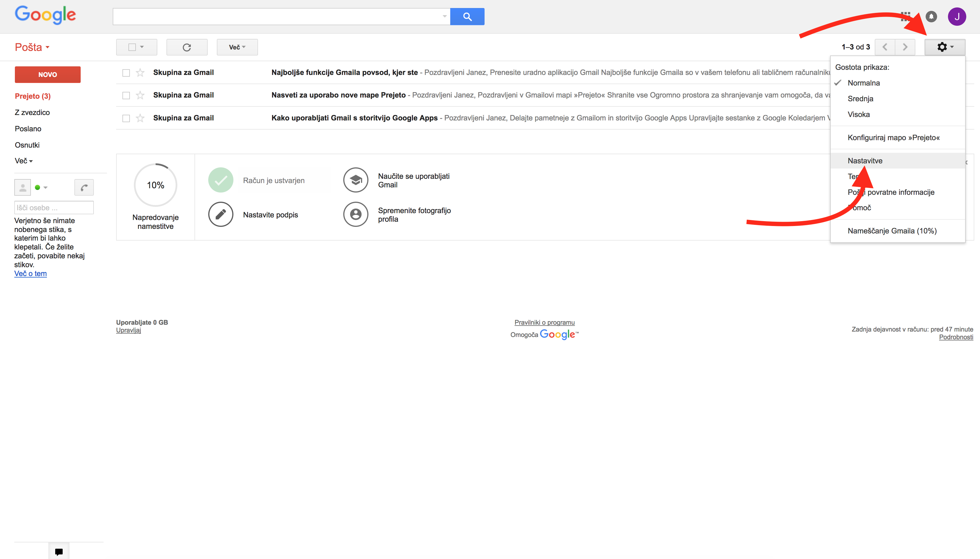Click the refresh mail icon
Image resolution: width=980 pixels, height=559 pixels.
coord(187,47)
